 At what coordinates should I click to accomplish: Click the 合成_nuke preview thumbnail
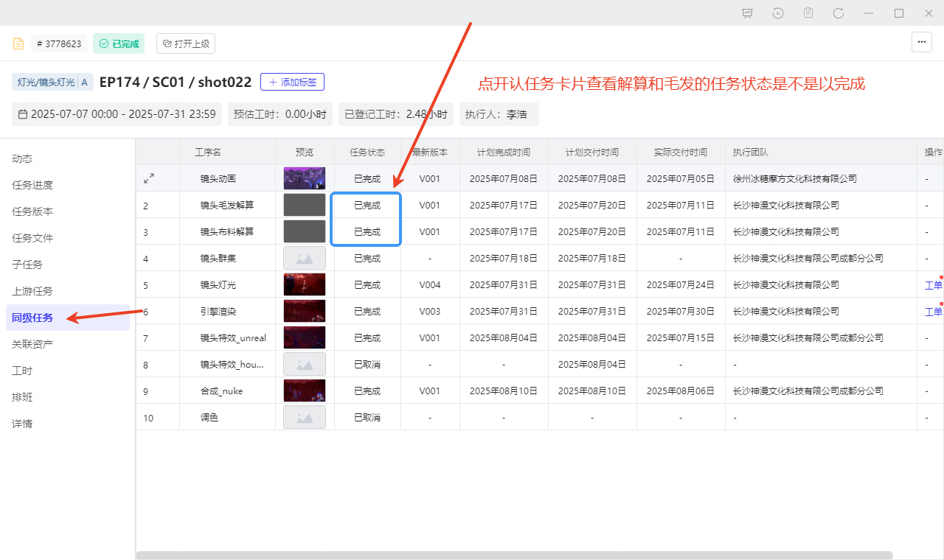pyautogui.click(x=304, y=391)
